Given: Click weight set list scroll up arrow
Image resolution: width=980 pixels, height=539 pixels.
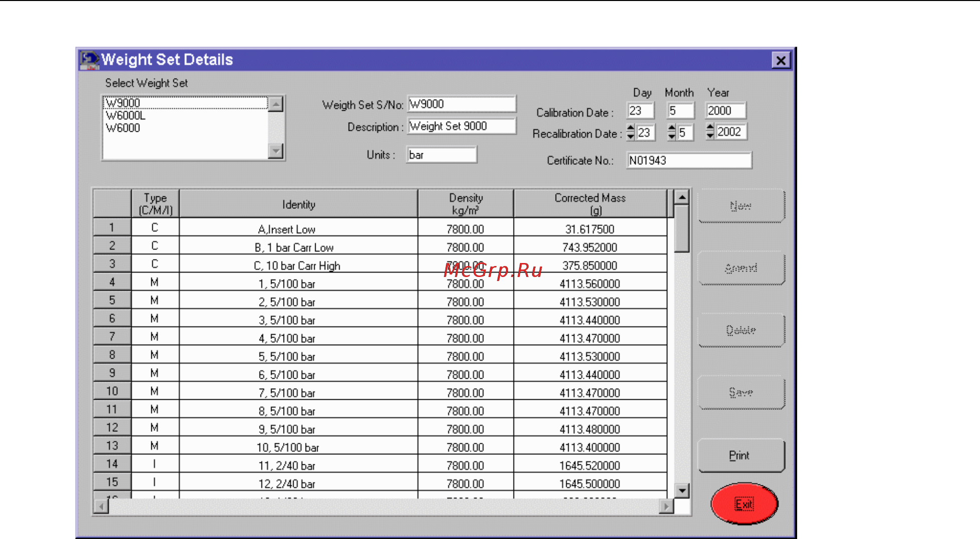Looking at the screenshot, I should tap(276, 104).
